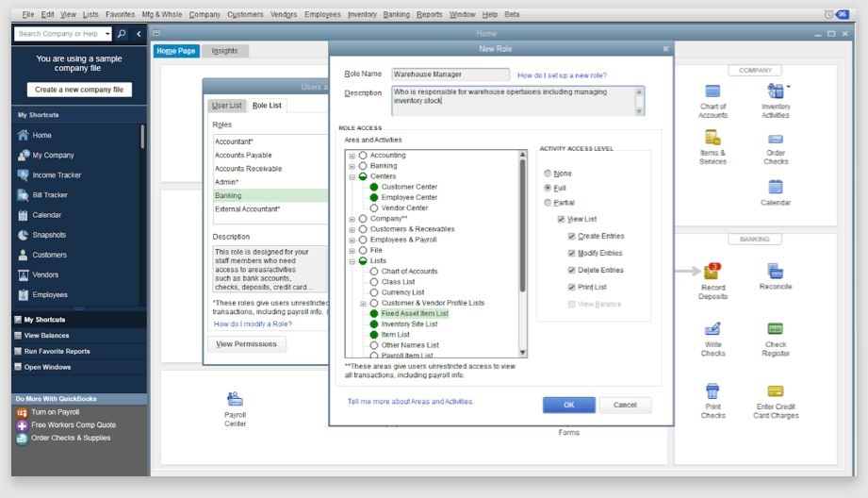The image size is (868, 498).
Task: Open Customers shortcut in sidebar
Action: click(x=49, y=255)
